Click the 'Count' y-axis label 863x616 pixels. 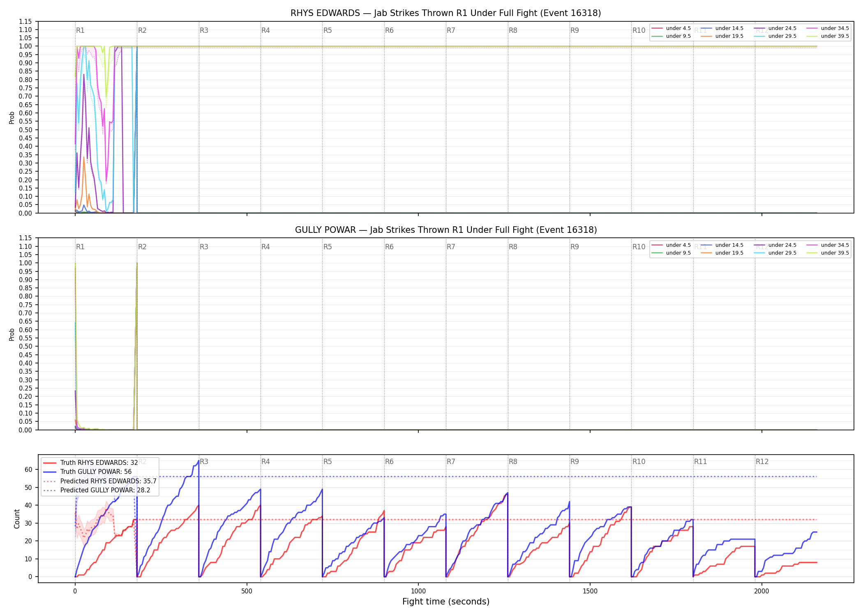click(17, 519)
